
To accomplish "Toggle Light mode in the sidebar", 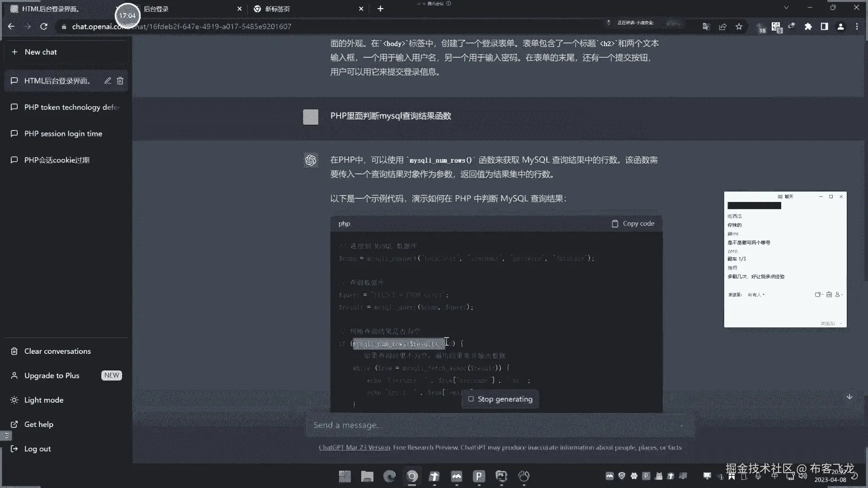I will coord(44,400).
